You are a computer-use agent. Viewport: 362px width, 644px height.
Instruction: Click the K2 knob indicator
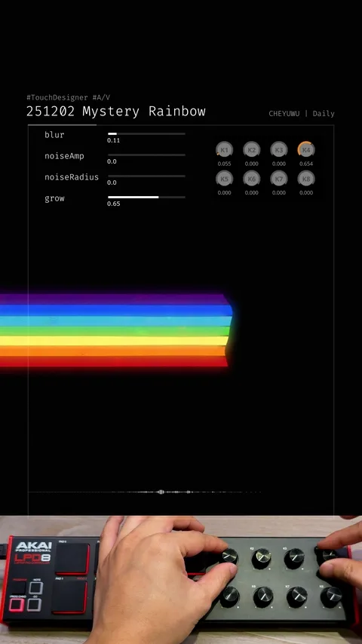point(251,149)
